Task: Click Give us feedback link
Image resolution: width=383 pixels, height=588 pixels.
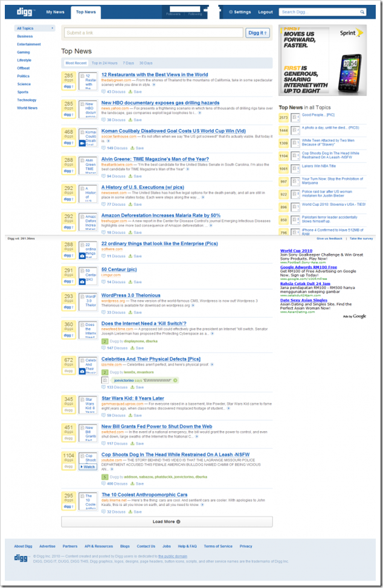Action: pos(329,238)
